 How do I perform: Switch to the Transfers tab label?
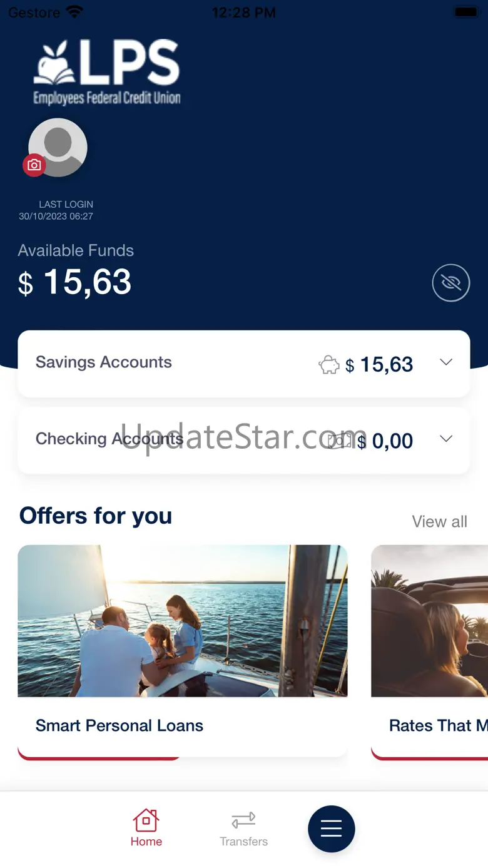[244, 842]
